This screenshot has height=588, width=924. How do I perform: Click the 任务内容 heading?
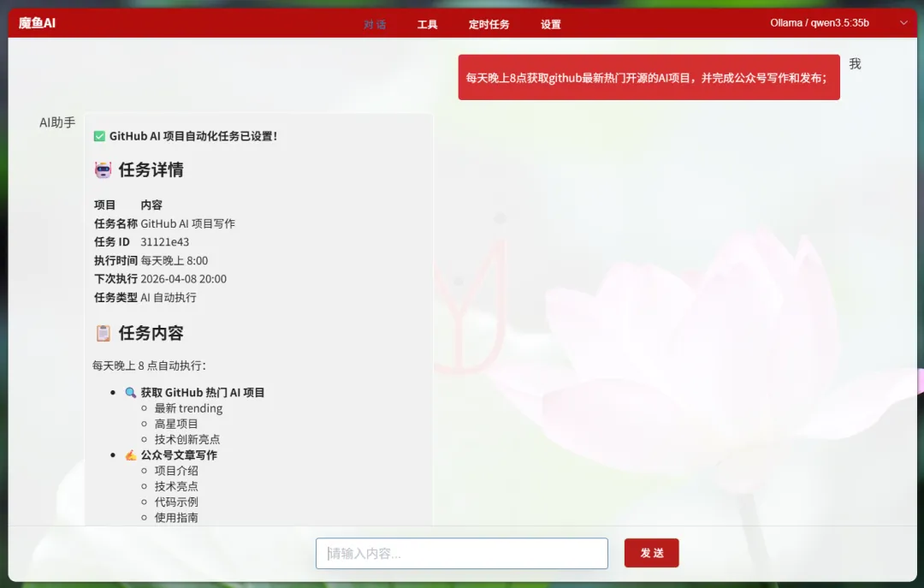pyautogui.click(x=151, y=333)
